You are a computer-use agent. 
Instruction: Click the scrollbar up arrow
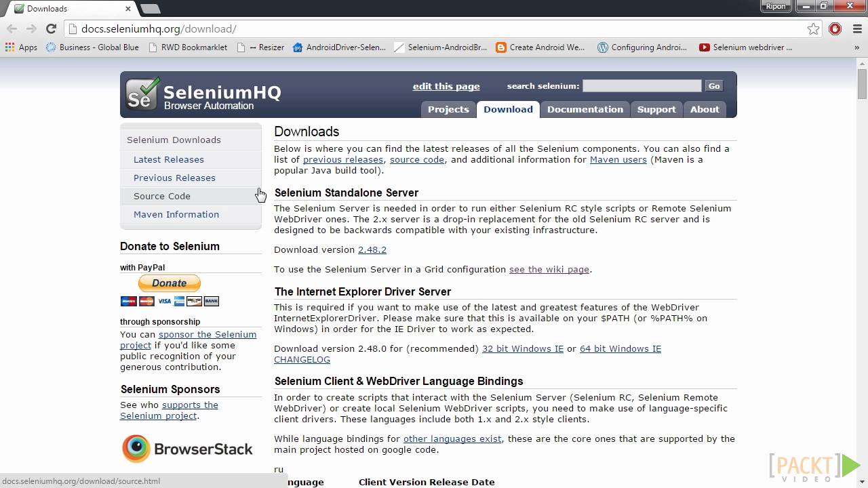(862, 62)
